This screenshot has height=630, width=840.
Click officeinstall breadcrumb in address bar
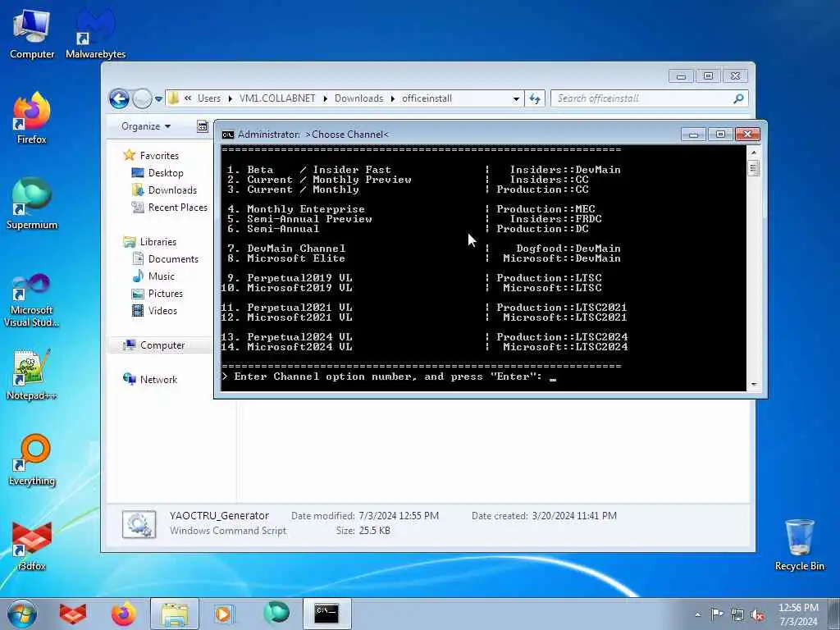pos(427,98)
